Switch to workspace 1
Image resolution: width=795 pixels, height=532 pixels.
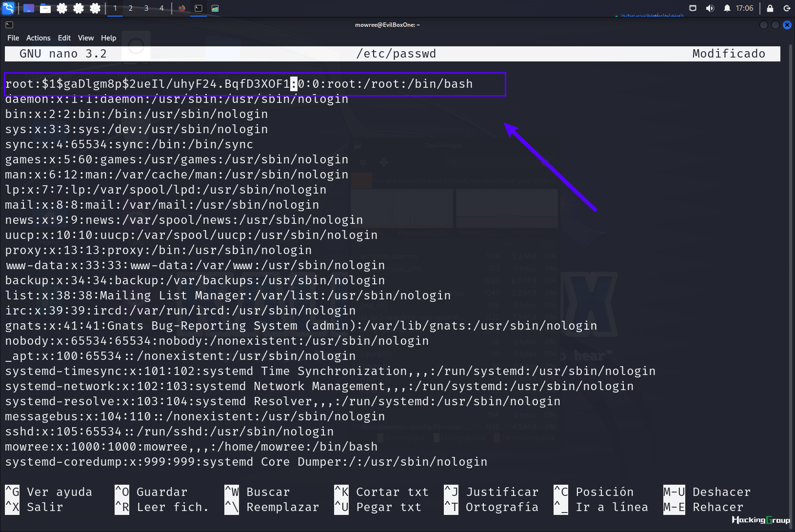[115, 8]
